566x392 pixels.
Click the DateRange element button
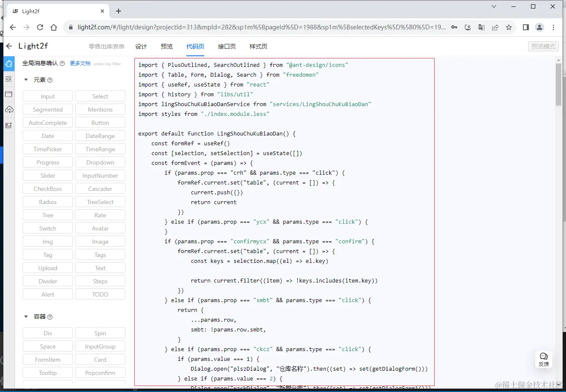click(x=100, y=136)
